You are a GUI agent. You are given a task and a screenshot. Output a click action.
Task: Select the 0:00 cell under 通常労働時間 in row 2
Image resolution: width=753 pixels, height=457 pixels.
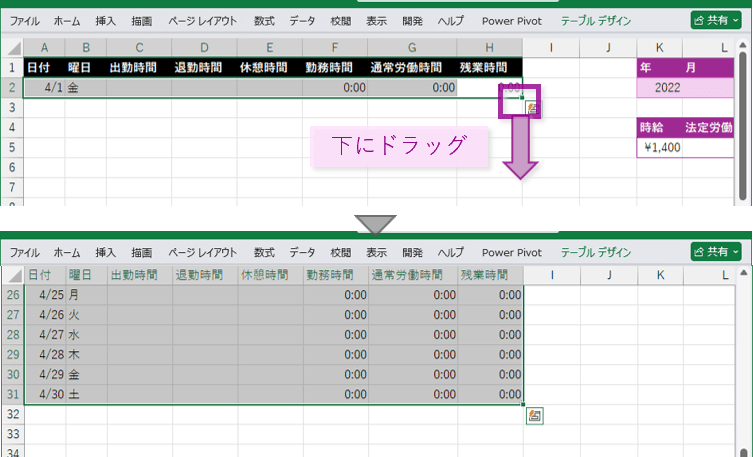coord(412,87)
